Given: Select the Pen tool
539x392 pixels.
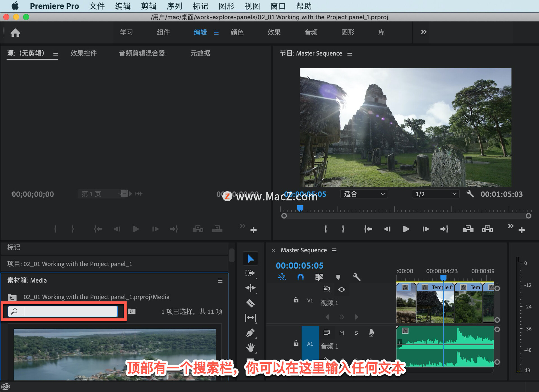Looking at the screenshot, I should click(250, 333).
